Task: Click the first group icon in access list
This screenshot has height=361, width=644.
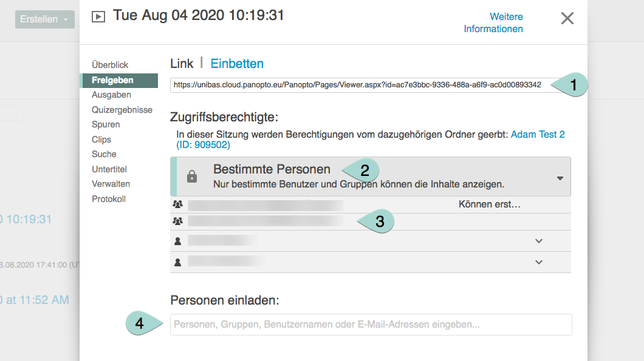Action: click(177, 204)
